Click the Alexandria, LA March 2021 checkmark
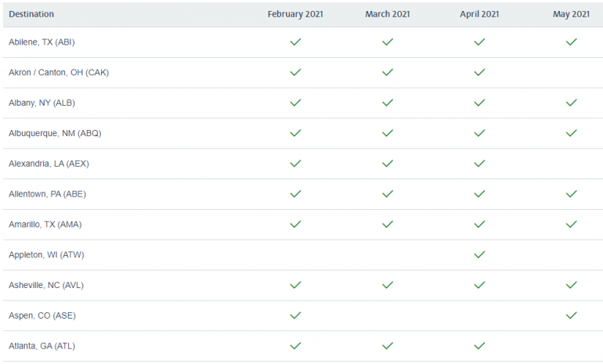The image size is (603, 364). [387, 164]
